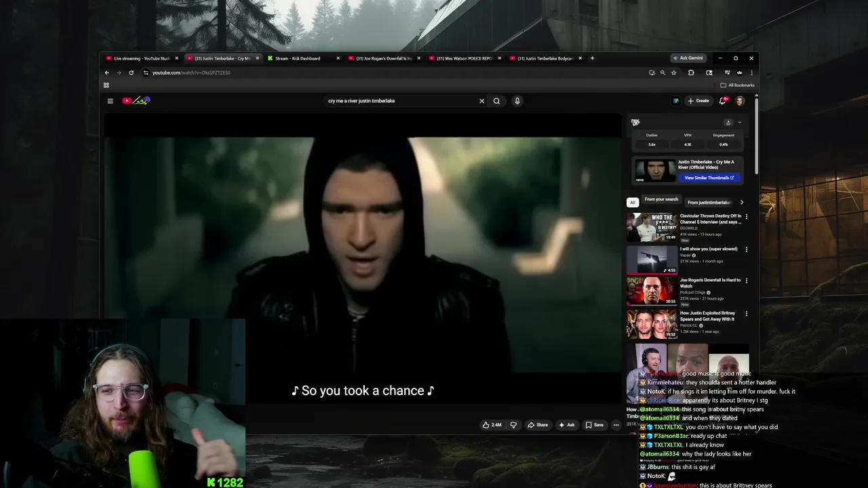This screenshot has height=488, width=868.
Task: Open options for I will show you video
Action: pyautogui.click(x=747, y=249)
